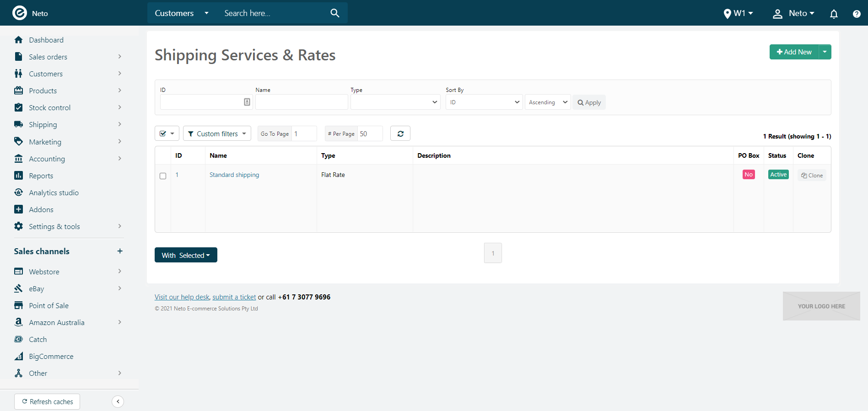Clone the Standard shipping service

[x=812, y=175]
